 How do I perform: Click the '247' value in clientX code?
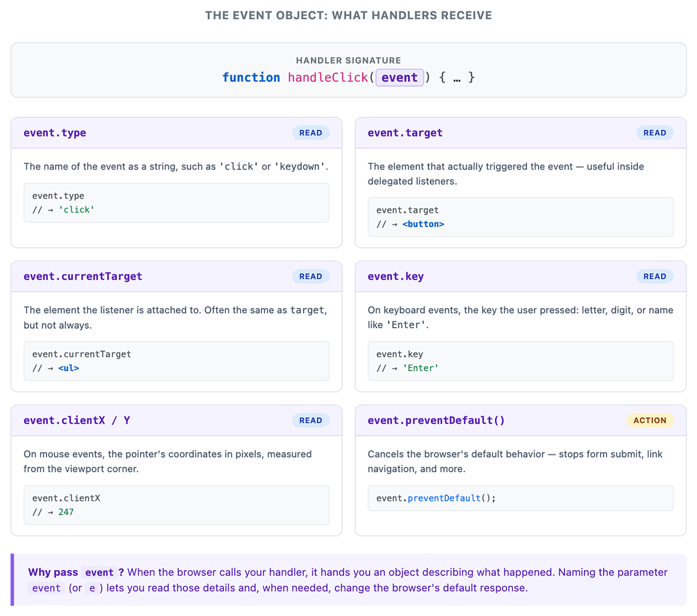click(x=66, y=512)
